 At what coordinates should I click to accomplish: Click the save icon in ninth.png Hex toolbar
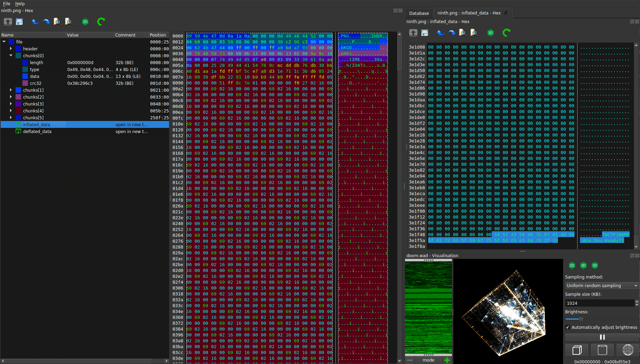click(19, 22)
